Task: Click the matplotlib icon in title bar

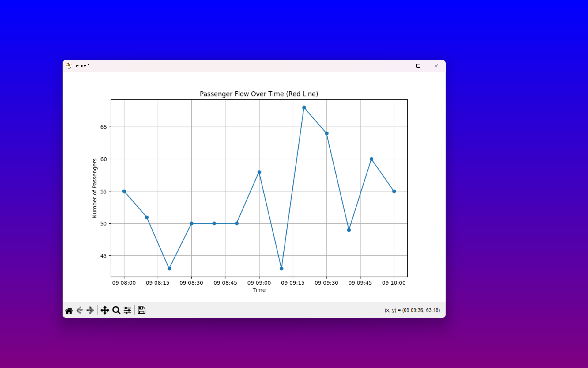Action: point(69,66)
